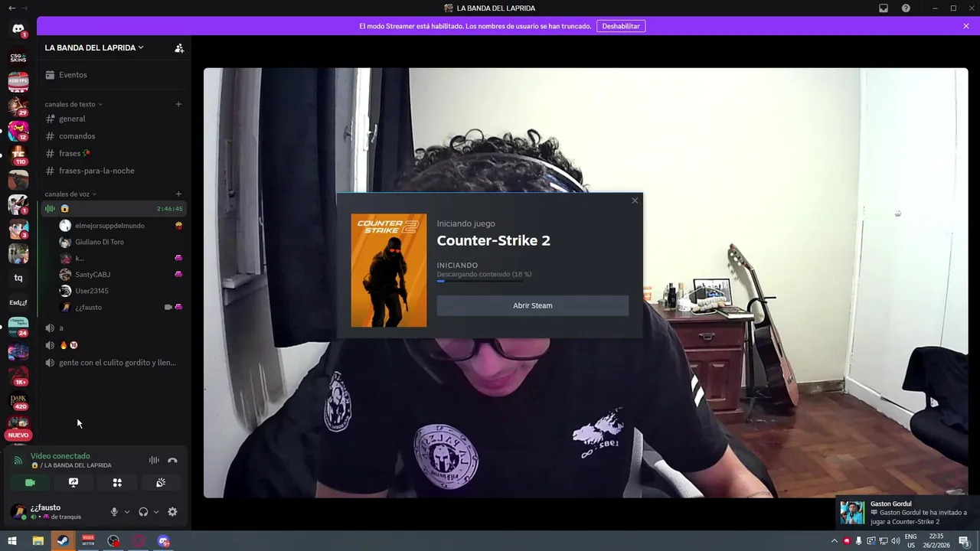Open the frases text channel
The width and height of the screenshot is (980, 551).
[x=113, y=153]
